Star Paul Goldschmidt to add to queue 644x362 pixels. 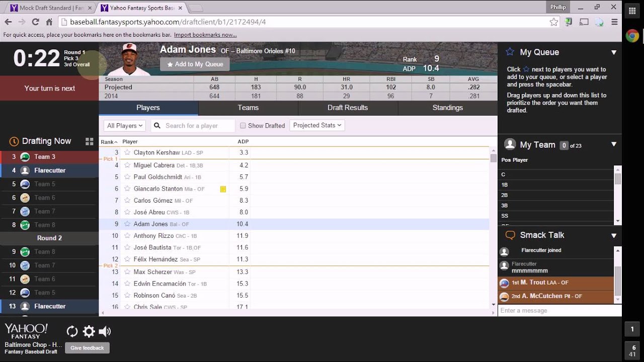[x=127, y=177]
